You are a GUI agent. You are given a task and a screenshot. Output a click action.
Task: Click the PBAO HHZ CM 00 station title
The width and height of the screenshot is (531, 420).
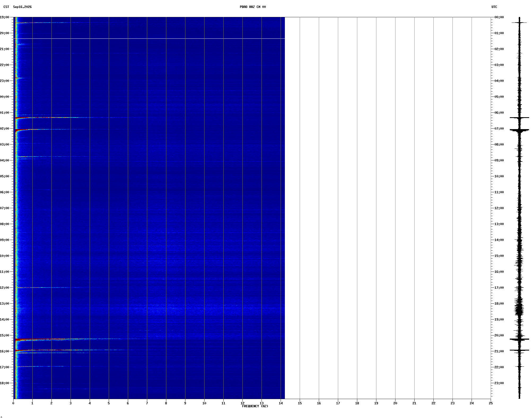[x=253, y=7]
